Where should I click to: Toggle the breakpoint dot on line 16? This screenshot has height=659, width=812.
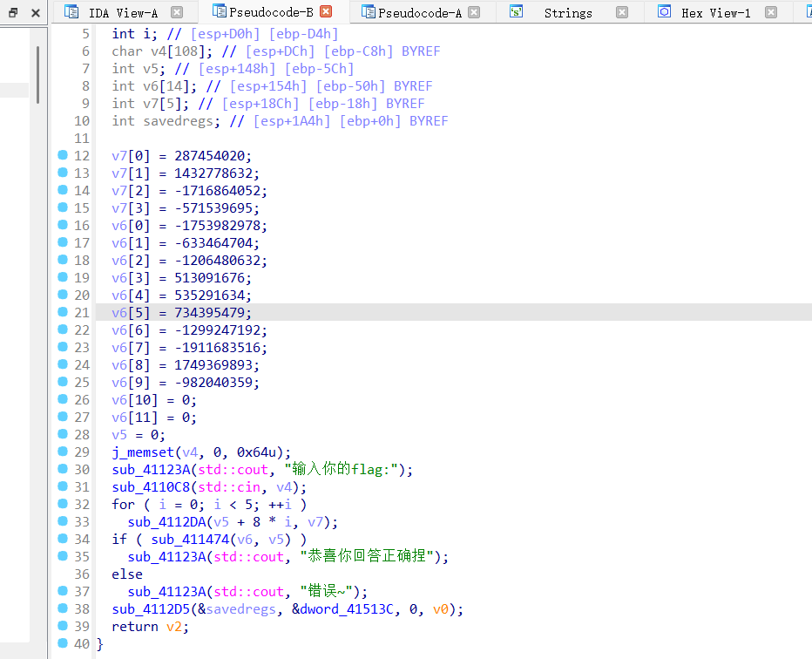click(63, 224)
